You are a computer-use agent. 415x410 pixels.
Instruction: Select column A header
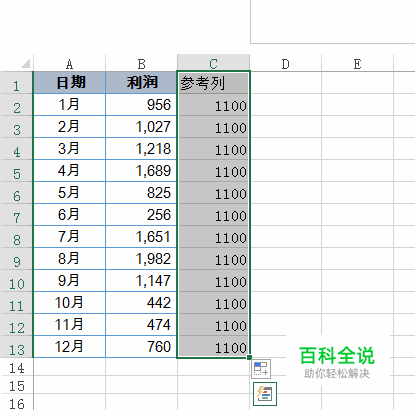69,63
